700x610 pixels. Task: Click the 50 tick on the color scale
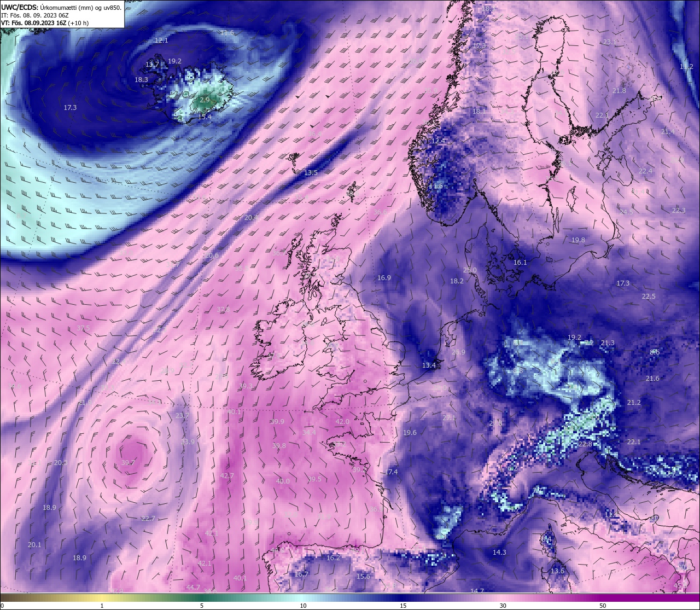(x=602, y=606)
